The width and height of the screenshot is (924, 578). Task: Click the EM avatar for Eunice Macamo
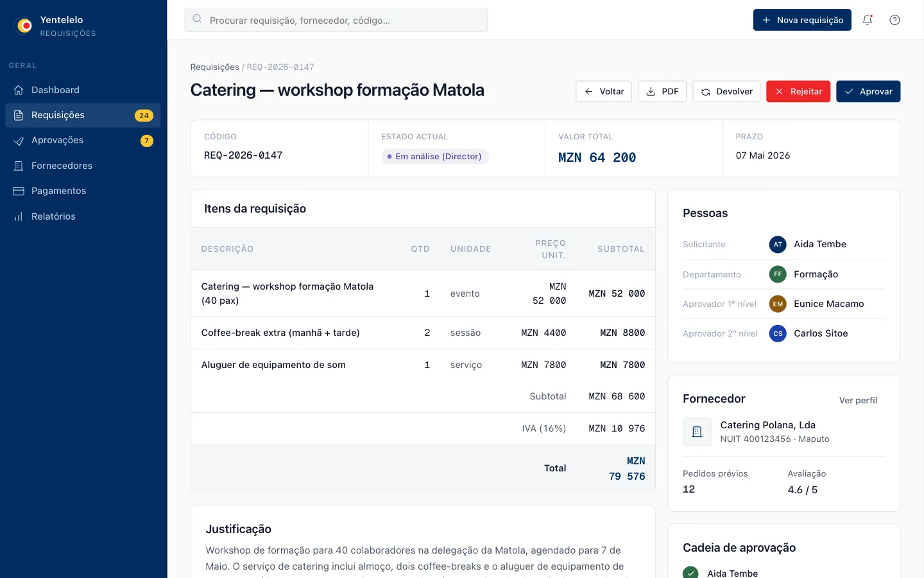pyautogui.click(x=778, y=304)
